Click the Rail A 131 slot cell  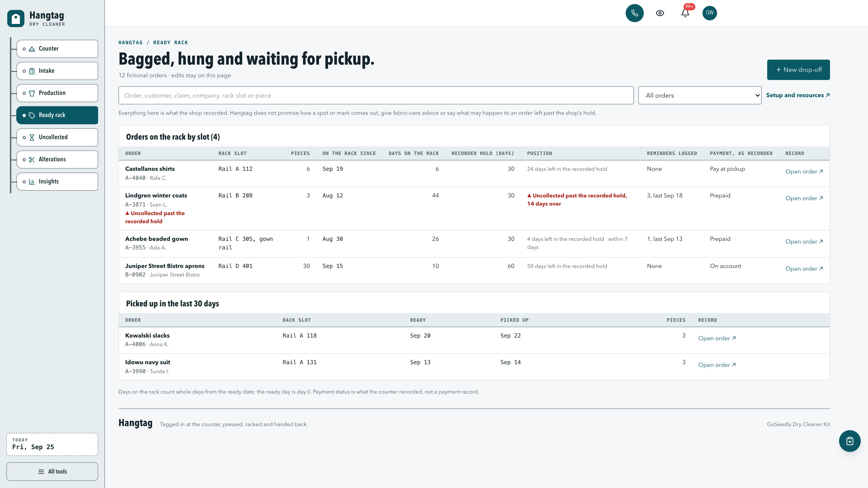300,362
